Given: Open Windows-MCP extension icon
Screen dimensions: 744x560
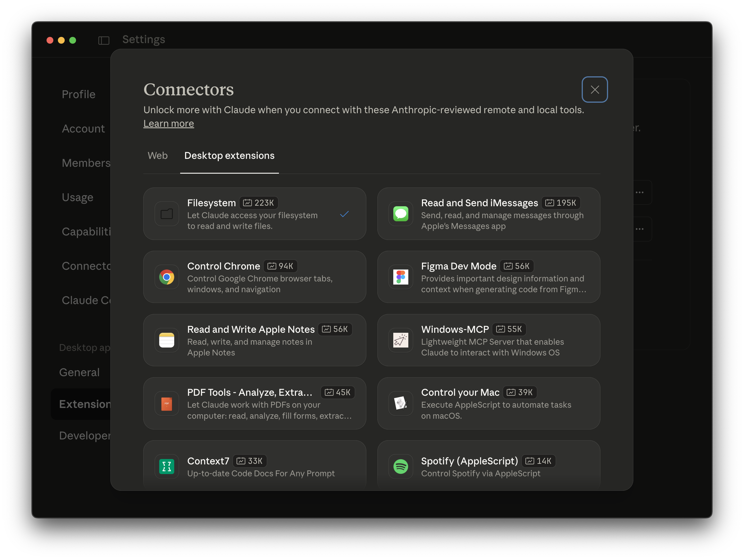Looking at the screenshot, I should [x=401, y=340].
